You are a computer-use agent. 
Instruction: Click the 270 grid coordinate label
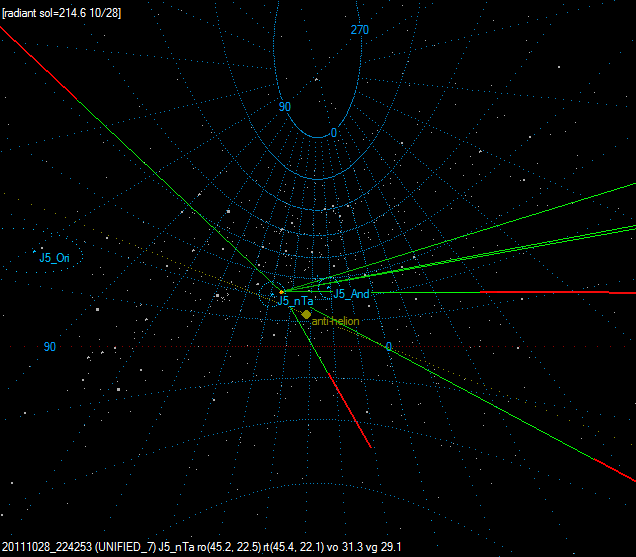tap(360, 30)
